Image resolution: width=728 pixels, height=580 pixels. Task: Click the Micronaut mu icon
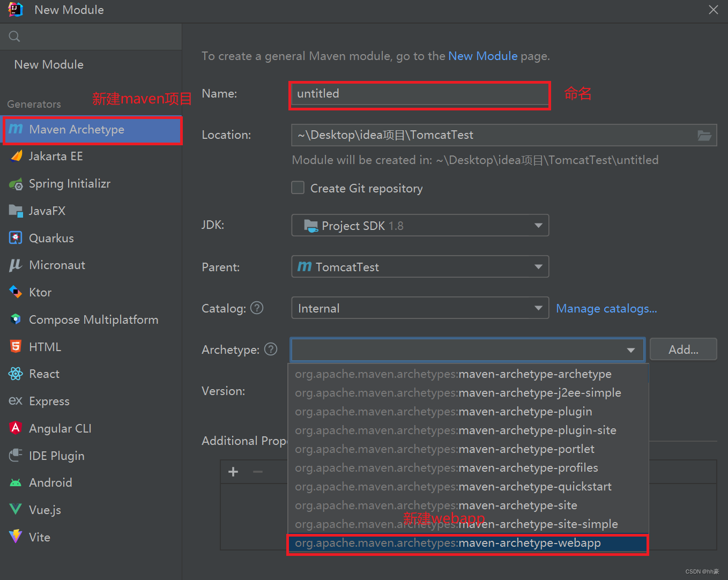click(x=16, y=265)
